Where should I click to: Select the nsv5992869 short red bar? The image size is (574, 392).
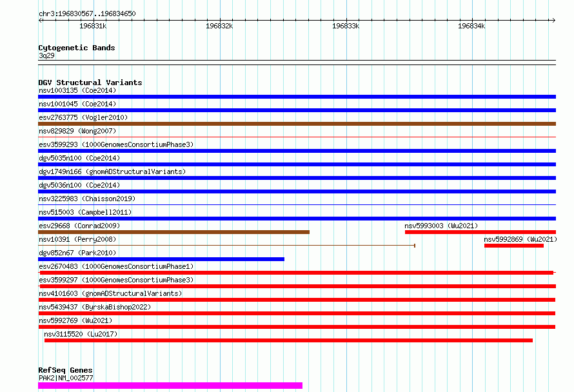click(x=514, y=246)
